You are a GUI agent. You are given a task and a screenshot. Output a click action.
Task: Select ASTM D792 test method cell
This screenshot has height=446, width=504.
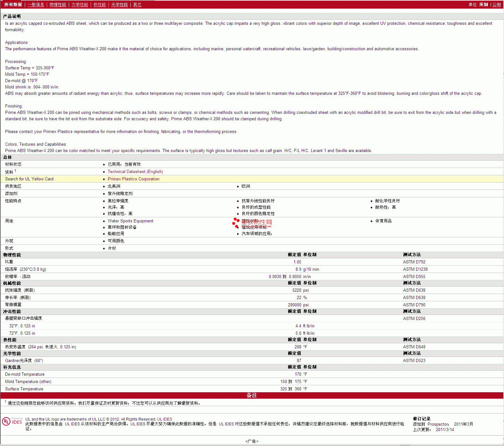click(414, 262)
